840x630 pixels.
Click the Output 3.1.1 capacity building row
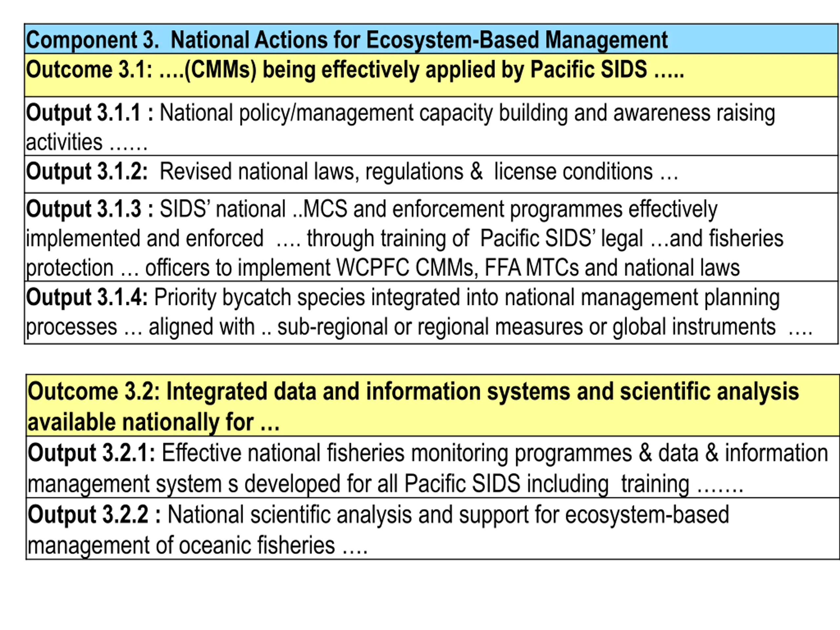[x=431, y=126]
